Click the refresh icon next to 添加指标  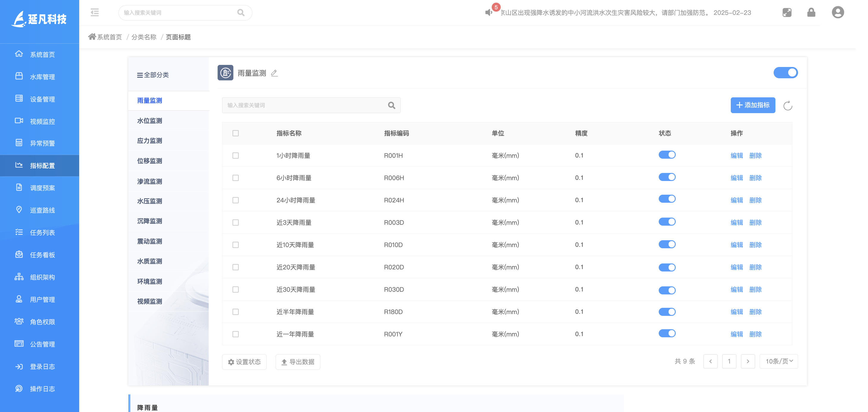tap(787, 106)
